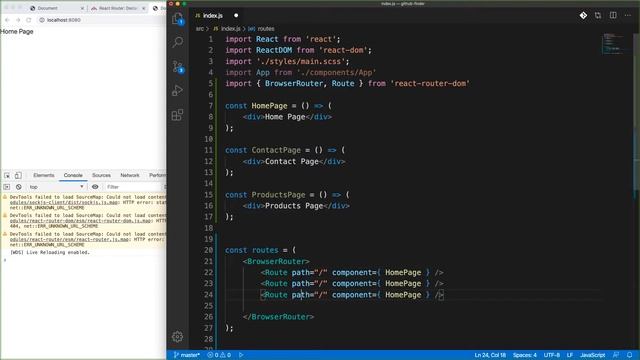640x360 pixels.
Task: Close the React Router browser tab
Action: click(143, 8)
